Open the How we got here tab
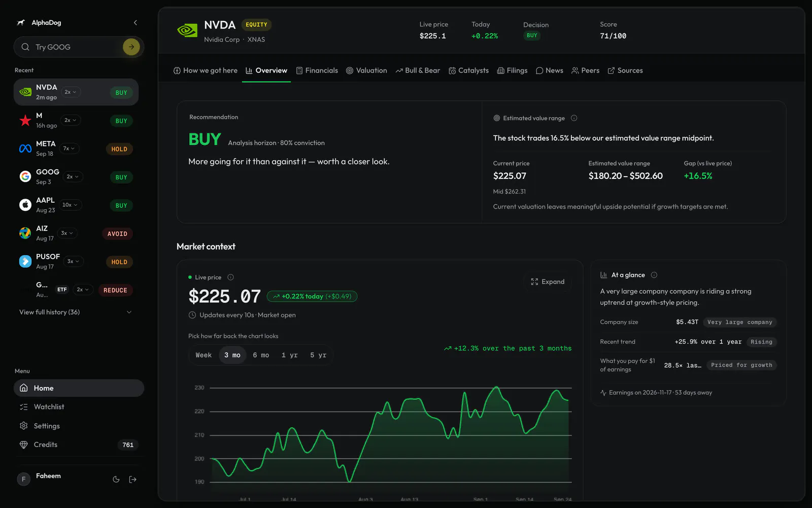812x508 pixels. click(x=206, y=71)
